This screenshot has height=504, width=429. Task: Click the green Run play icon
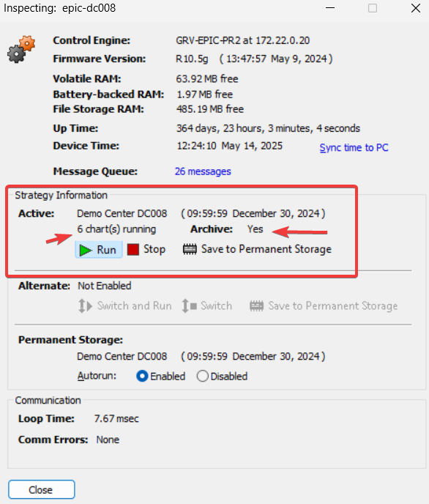click(x=86, y=250)
